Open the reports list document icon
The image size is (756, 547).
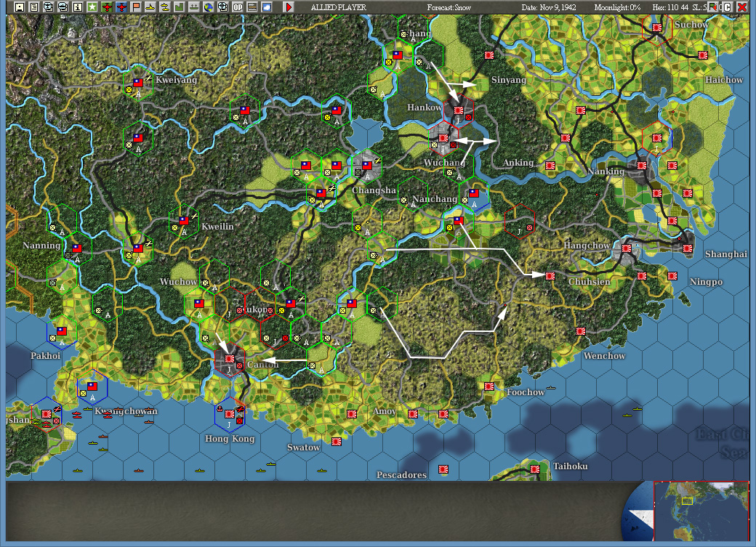(x=33, y=7)
